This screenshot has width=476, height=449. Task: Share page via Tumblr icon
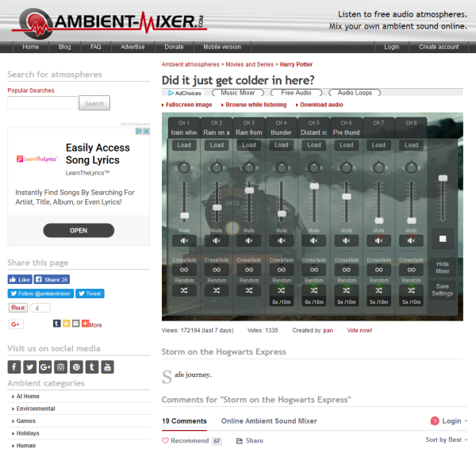[57, 324]
